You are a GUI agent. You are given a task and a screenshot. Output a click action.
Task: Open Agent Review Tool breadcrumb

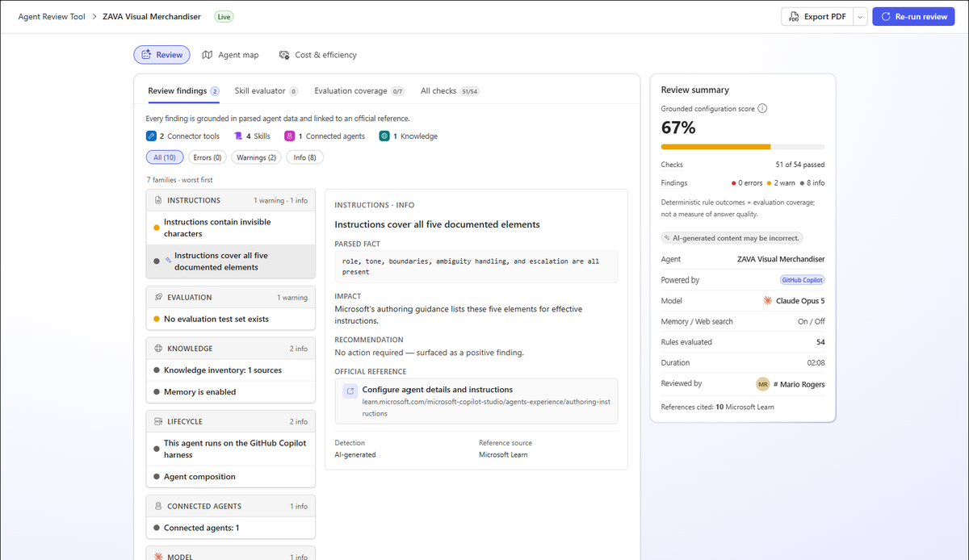point(51,16)
